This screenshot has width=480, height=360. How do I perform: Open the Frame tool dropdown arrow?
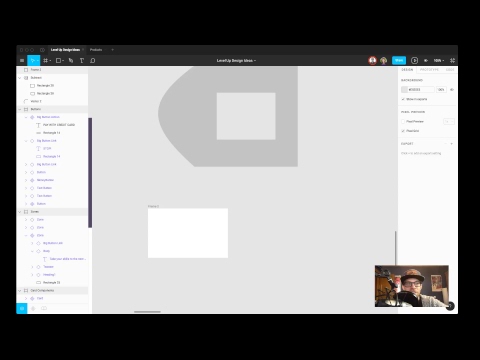[x=50, y=61]
